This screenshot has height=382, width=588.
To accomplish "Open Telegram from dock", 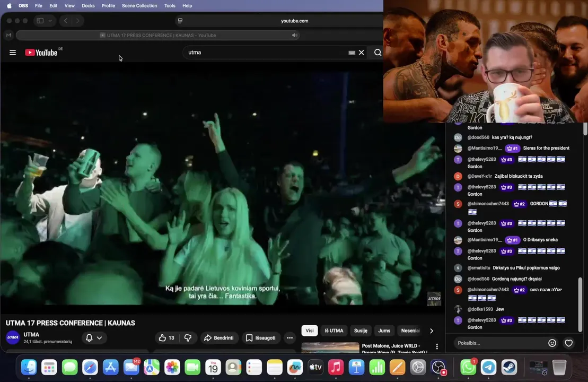I will tap(488, 367).
